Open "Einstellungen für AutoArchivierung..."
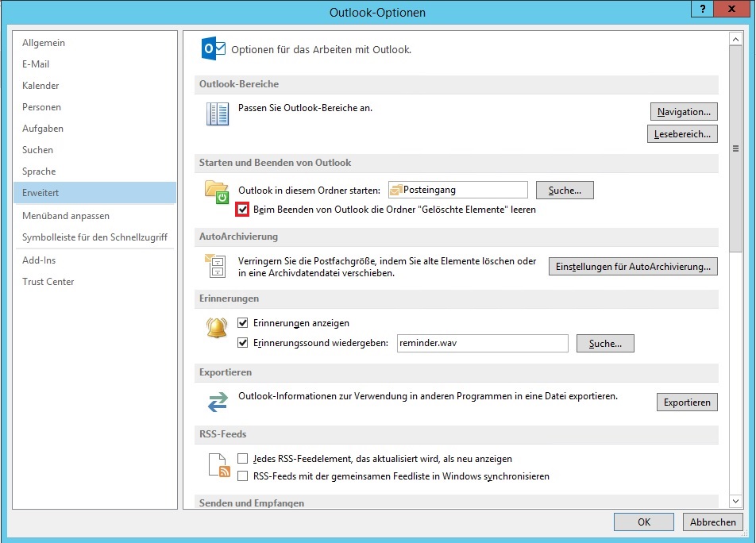The height and width of the screenshot is (543, 756). pos(633,267)
